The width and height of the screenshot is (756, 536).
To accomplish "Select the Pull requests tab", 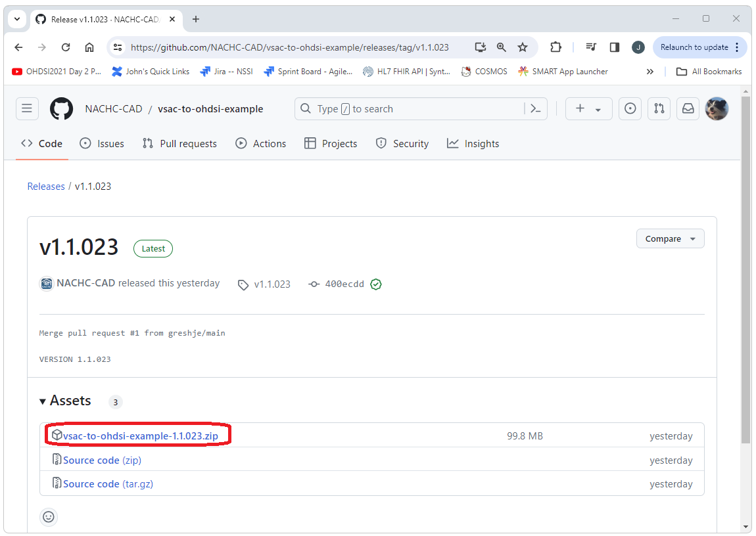I will coord(180,143).
